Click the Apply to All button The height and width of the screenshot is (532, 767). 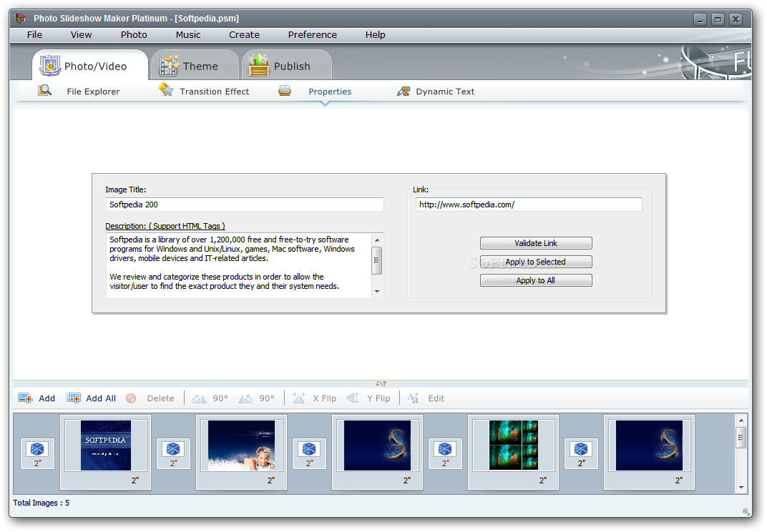pyautogui.click(x=536, y=280)
